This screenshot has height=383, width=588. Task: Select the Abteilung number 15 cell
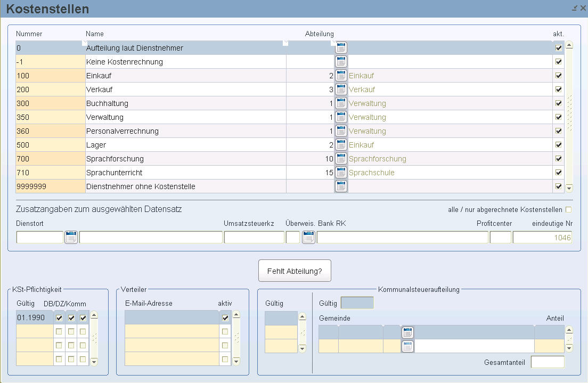[310, 173]
